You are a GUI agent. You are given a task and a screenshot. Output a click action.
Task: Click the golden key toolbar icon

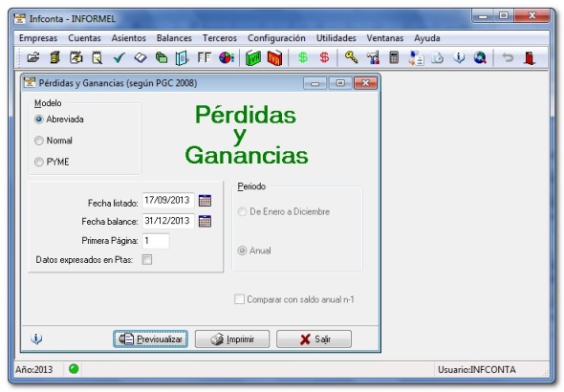tap(352, 57)
